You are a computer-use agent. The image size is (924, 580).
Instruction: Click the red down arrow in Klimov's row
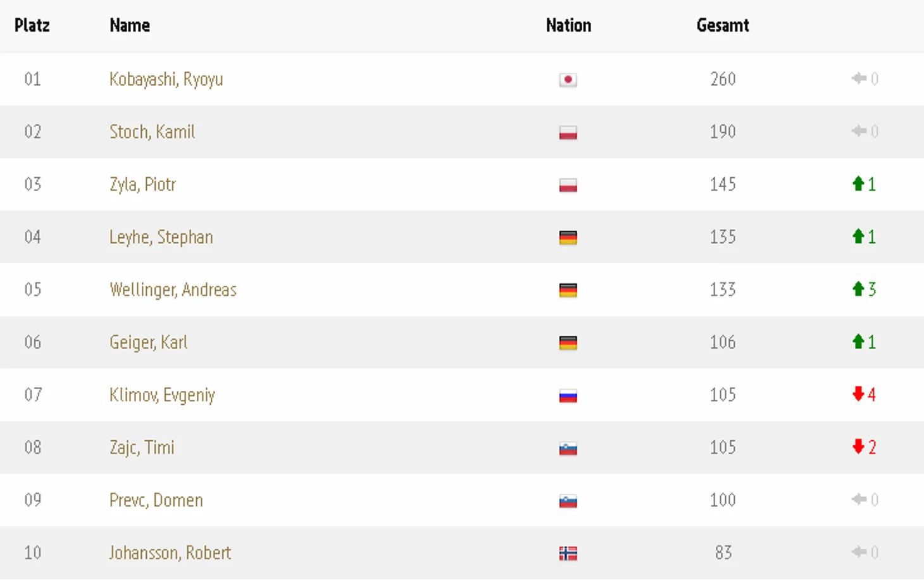pyautogui.click(x=858, y=394)
